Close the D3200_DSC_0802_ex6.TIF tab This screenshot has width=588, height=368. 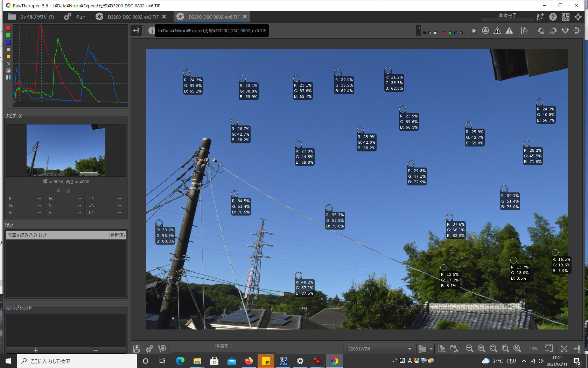click(245, 16)
